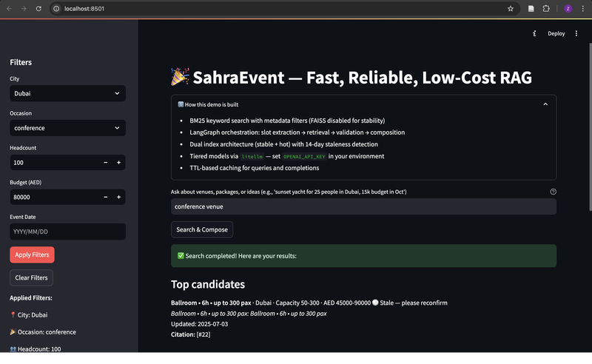Open the Streamlit app three-dot menu
The image size is (592, 364).
576,33
